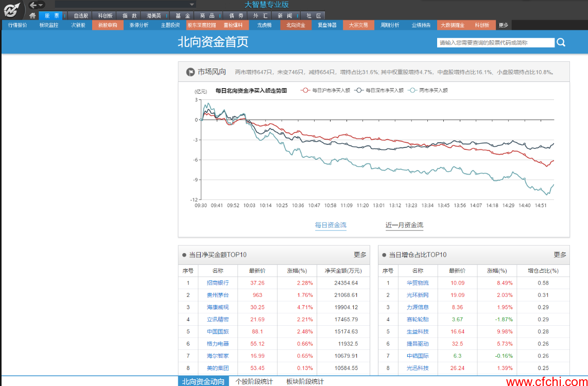Click the Dazhihui app logo icon

12,9
